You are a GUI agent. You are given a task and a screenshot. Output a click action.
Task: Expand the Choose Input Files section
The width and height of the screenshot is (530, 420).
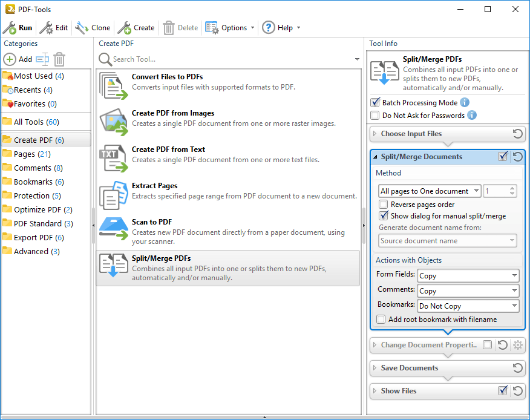(x=411, y=134)
